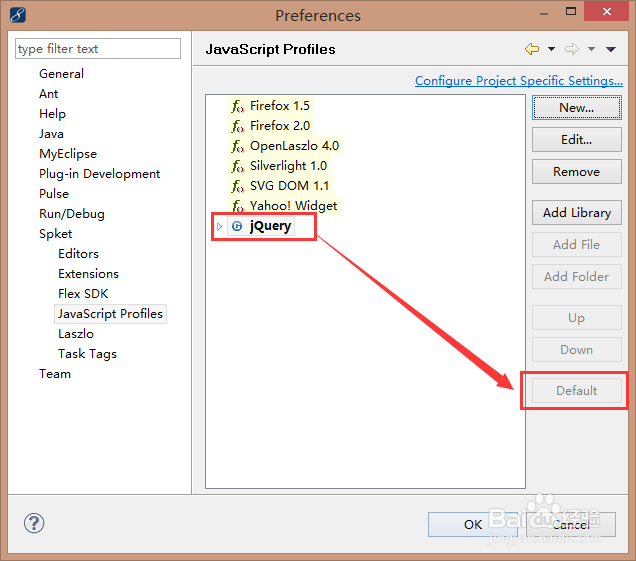Select the SVG DOM 1.1 profile text

coord(290,186)
